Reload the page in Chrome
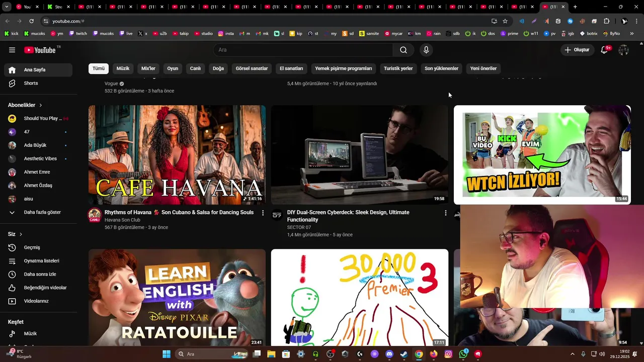The image size is (644, 362). click(x=31, y=21)
